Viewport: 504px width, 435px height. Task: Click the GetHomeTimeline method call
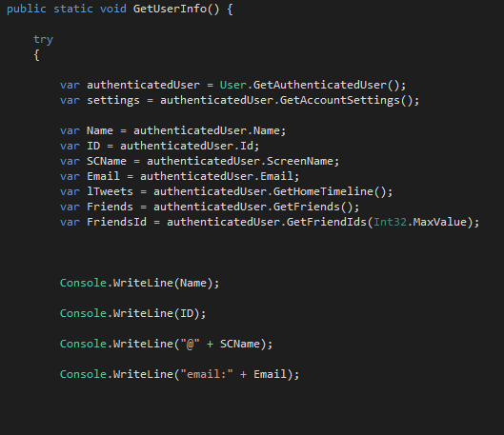323,191
